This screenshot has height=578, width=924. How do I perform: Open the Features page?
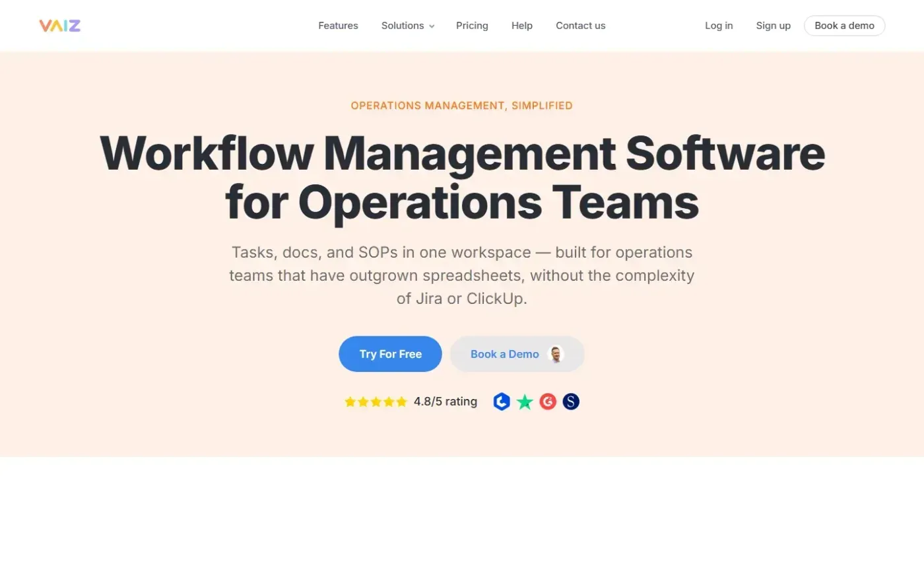338,26
